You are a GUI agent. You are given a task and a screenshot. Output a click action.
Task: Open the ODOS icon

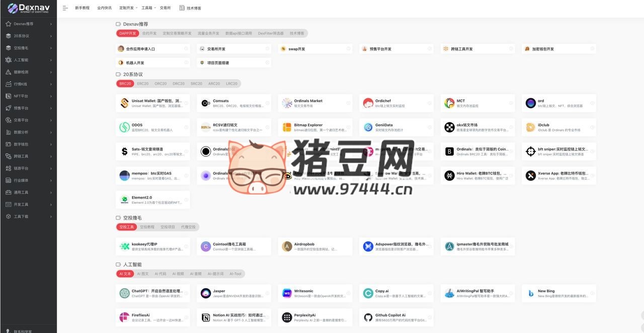pos(124,127)
